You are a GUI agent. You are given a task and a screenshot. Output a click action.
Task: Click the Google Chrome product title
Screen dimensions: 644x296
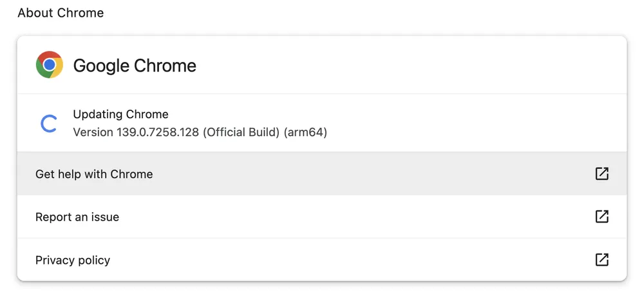[x=135, y=66]
